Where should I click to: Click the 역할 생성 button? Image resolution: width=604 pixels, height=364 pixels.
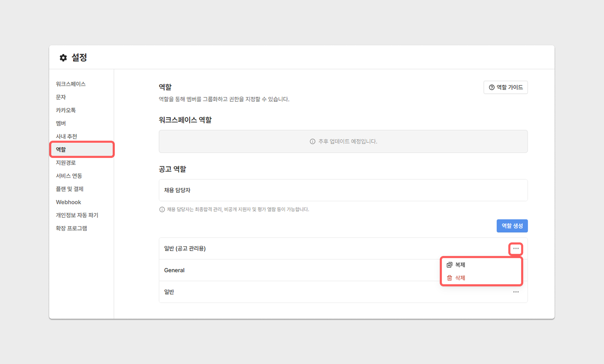(x=512, y=226)
